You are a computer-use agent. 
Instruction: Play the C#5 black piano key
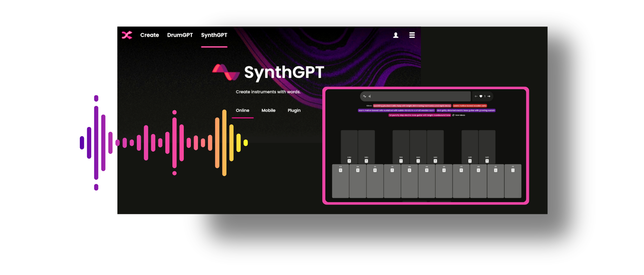[470, 147]
